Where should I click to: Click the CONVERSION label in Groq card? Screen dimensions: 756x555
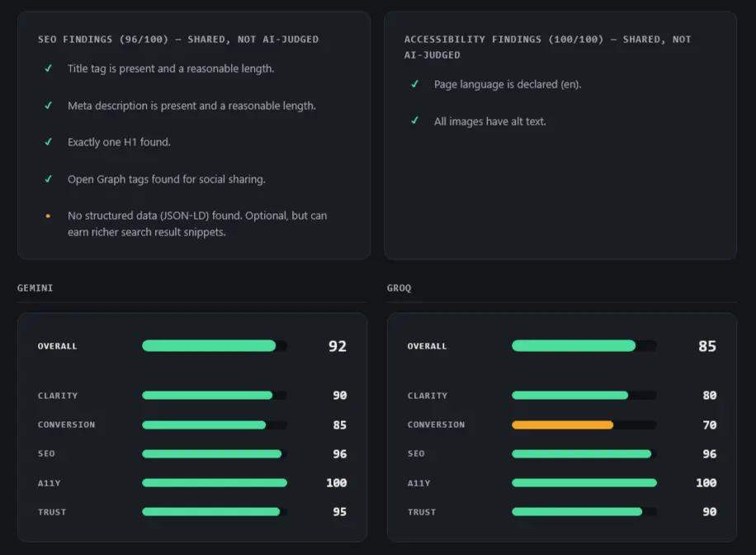click(437, 425)
